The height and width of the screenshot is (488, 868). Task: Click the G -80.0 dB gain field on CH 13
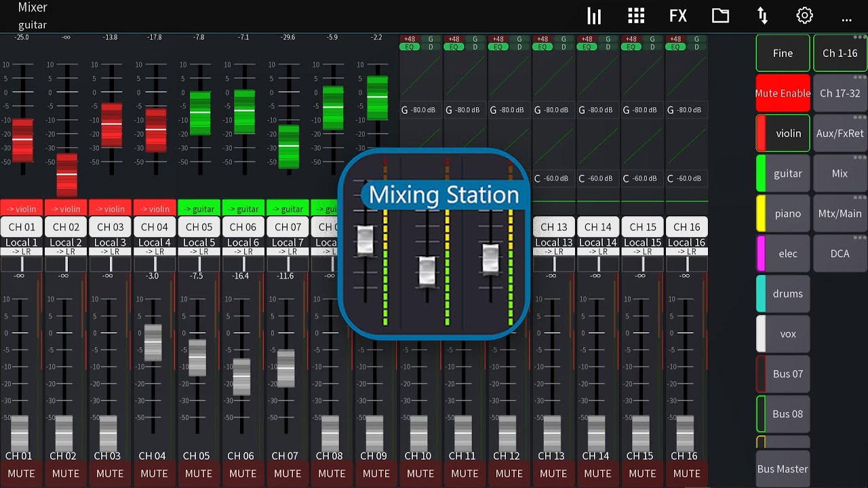(x=553, y=110)
